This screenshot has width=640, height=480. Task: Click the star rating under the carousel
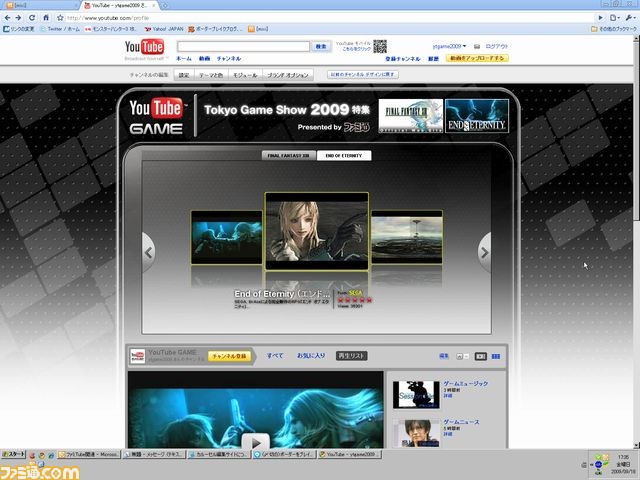[x=354, y=300]
